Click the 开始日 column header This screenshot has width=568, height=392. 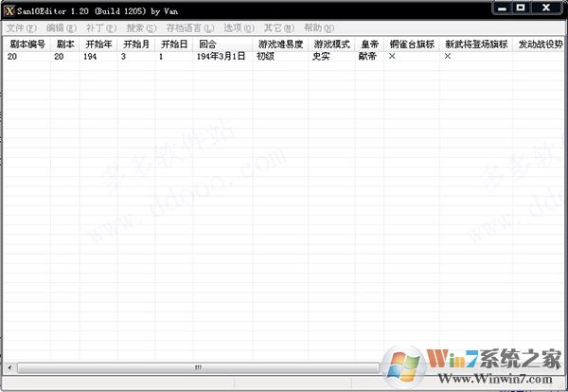click(174, 45)
